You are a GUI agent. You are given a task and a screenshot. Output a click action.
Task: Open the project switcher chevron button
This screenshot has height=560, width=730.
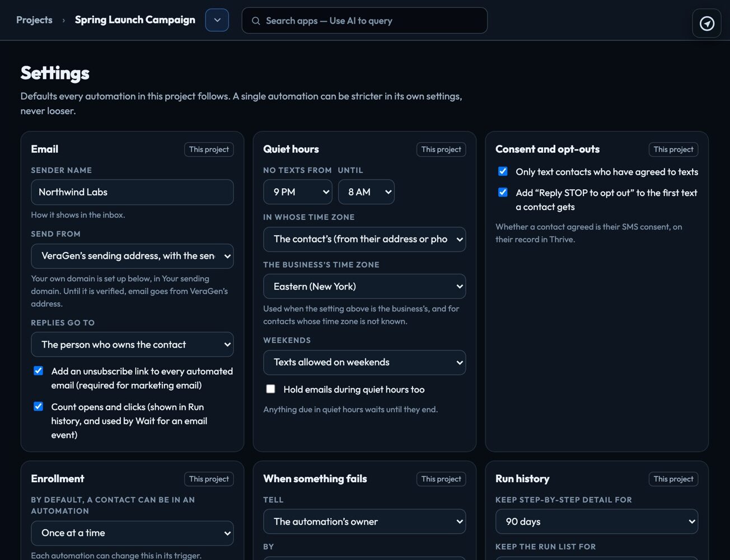pos(217,20)
